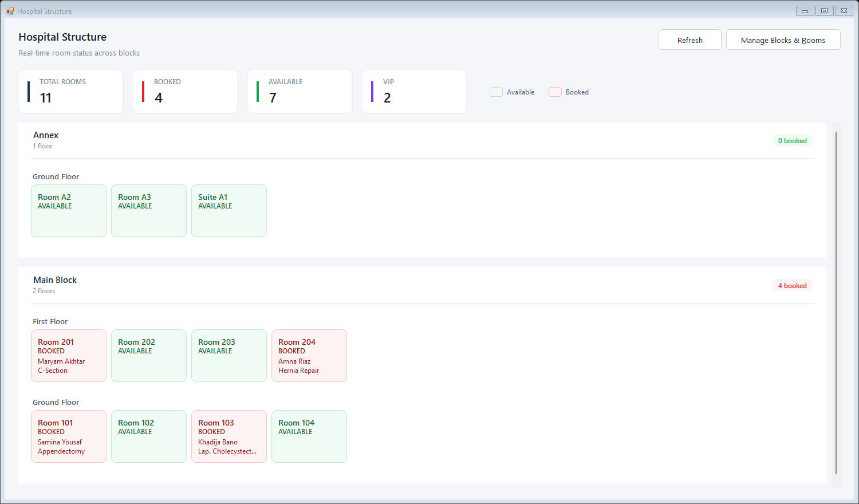Click the '0 booked' badge for Annex
Image resolution: width=859 pixels, height=504 pixels.
tap(792, 141)
